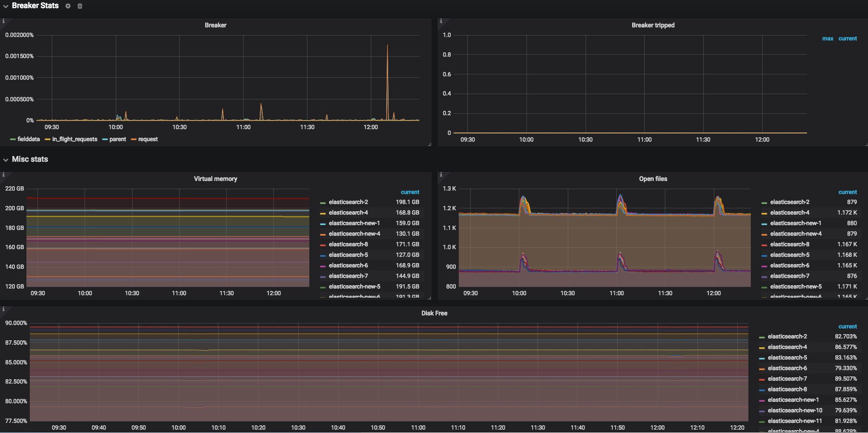Select elasticsearch-new-10 in Disk Free legend

795,410
